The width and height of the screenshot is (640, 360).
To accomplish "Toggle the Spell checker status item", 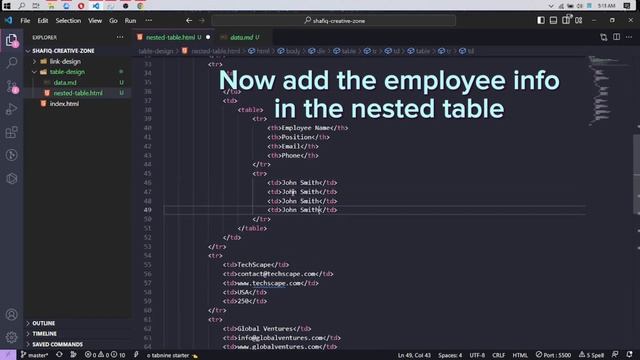I will (591, 355).
